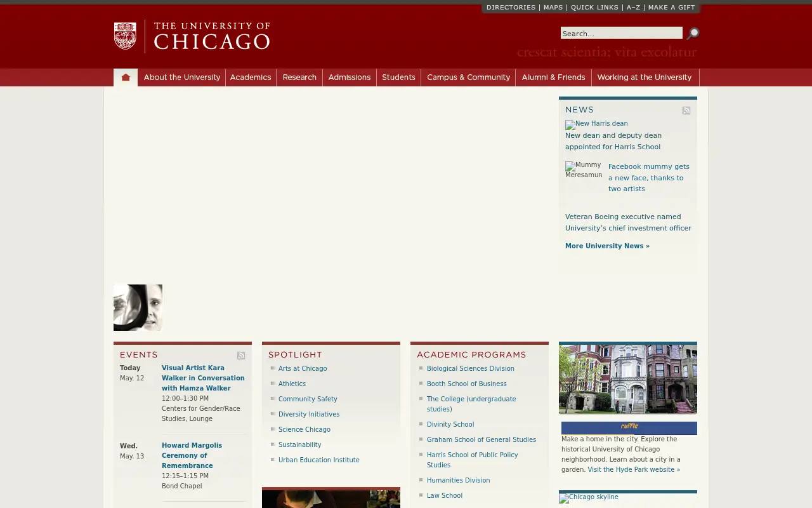Open the Academics menu
812x508 pixels.
pos(251,77)
